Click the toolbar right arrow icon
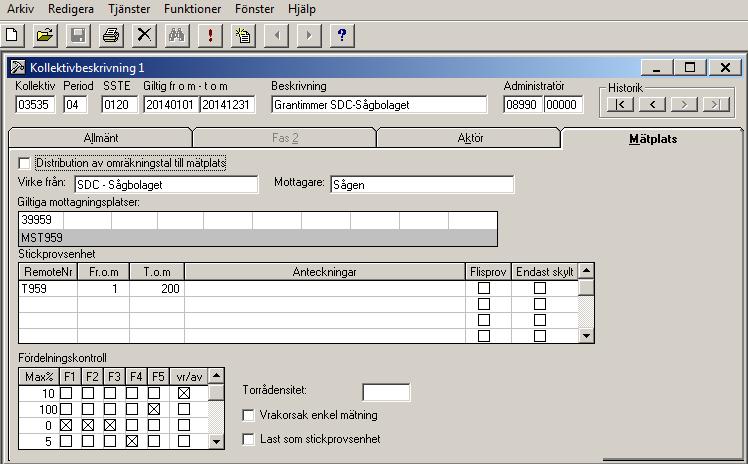Viewport: 748px width, 464px height. pos(309,35)
